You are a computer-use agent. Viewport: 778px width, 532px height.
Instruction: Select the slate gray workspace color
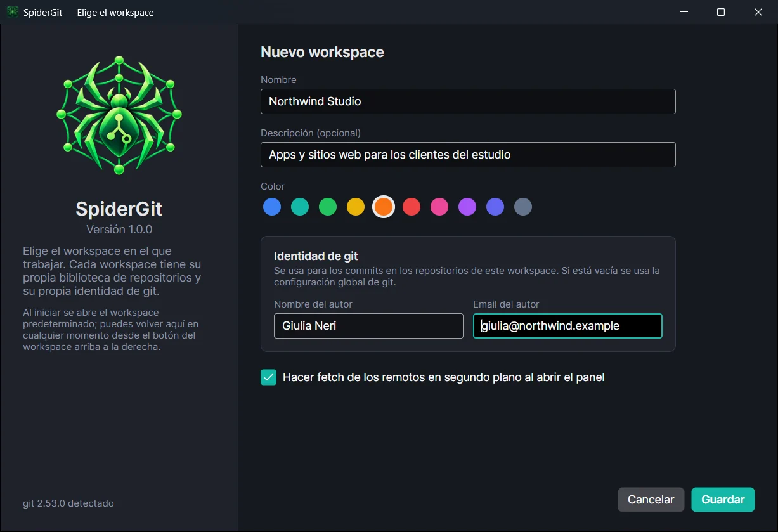pos(523,207)
